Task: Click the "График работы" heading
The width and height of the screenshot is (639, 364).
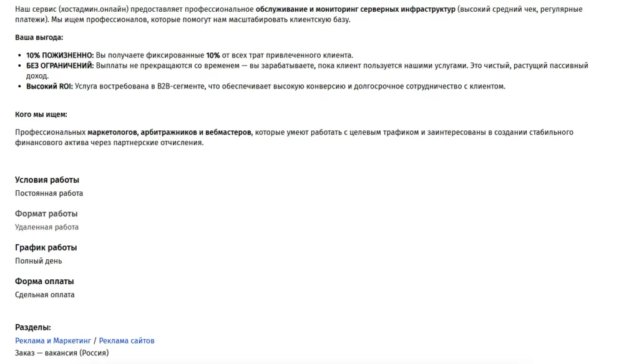Action: pyautogui.click(x=46, y=247)
